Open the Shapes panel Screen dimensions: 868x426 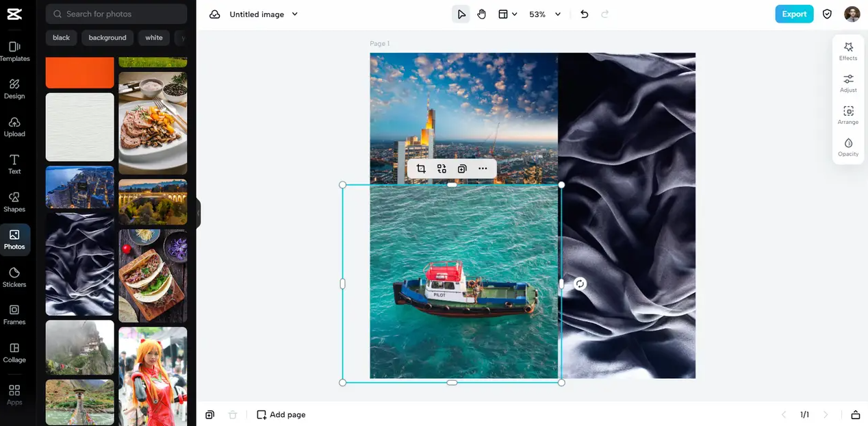coord(14,202)
